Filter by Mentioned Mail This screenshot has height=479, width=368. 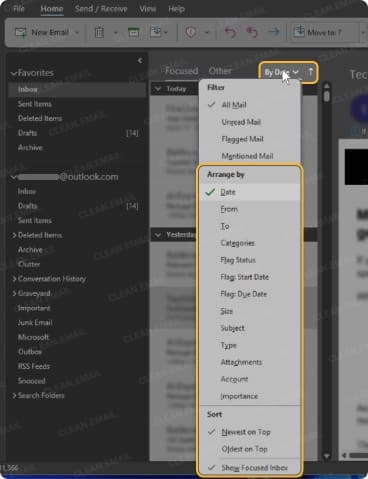249,156
